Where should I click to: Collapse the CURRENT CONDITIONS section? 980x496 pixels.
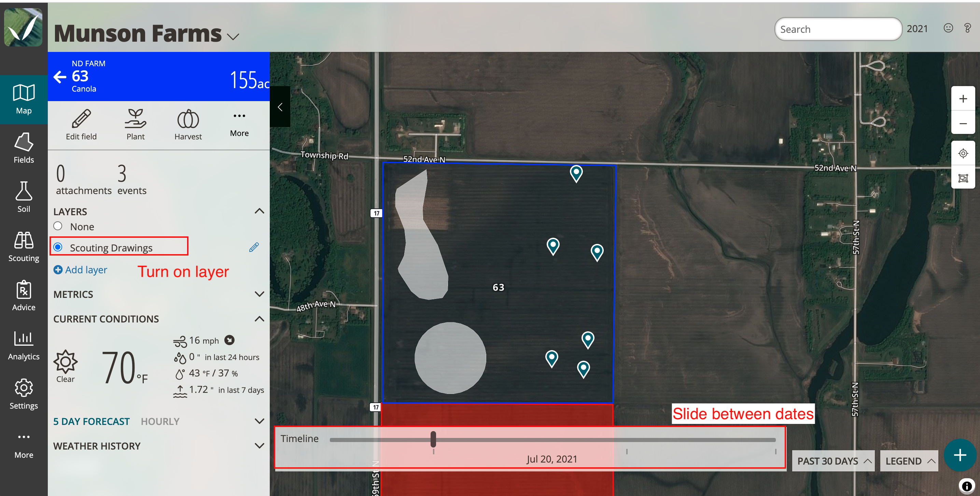coord(260,319)
